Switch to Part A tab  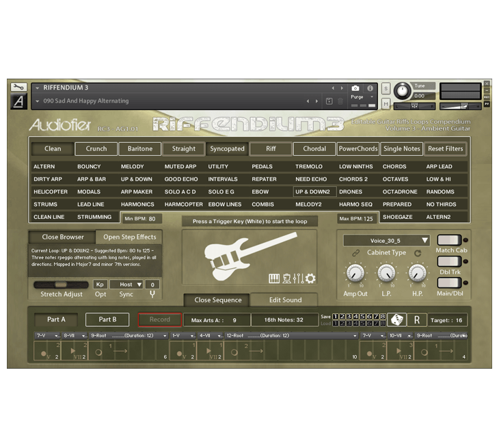pyautogui.click(x=56, y=319)
